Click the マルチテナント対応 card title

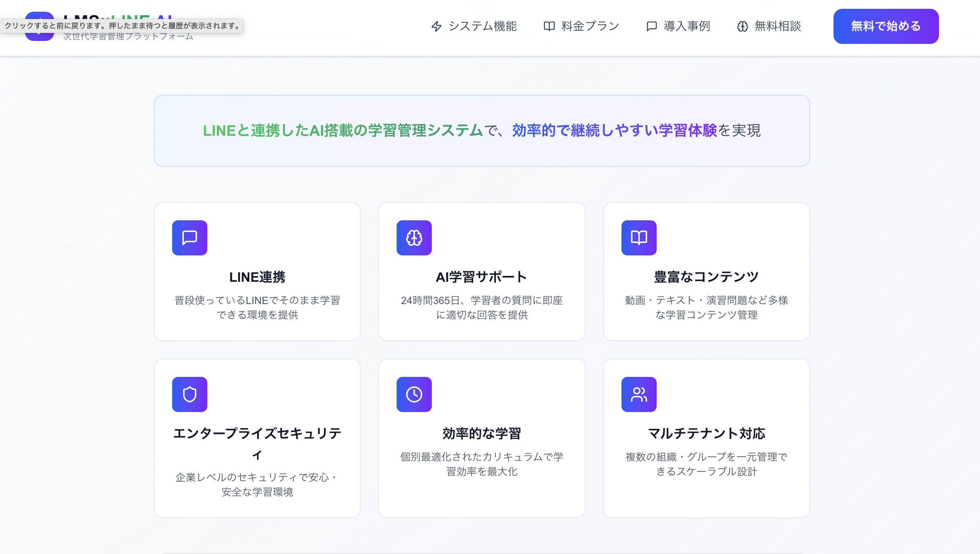(706, 433)
